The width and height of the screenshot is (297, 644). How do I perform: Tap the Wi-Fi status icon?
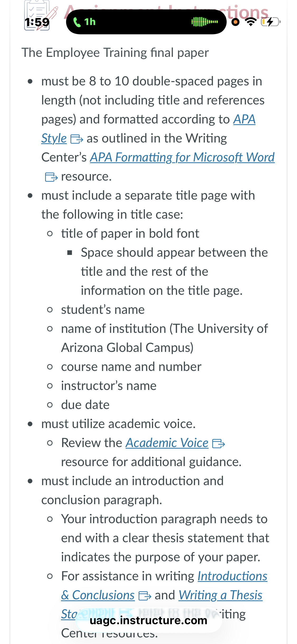click(x=251, y=22)
